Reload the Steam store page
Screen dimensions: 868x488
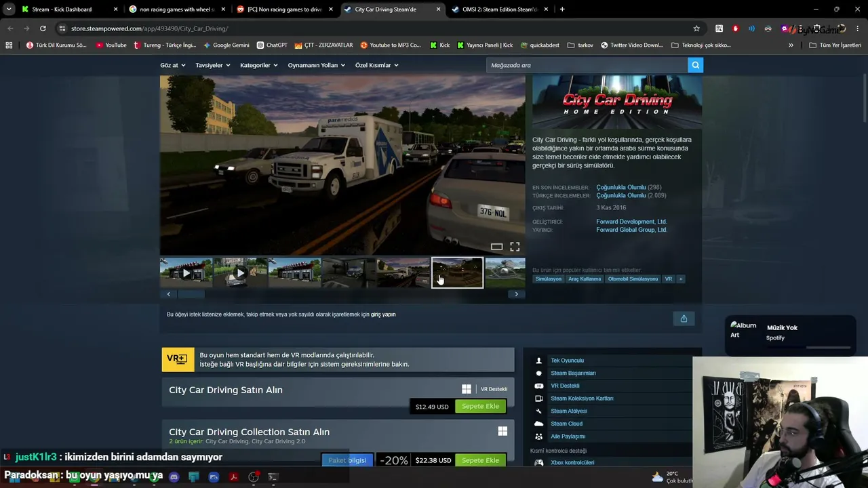click(x=43, y=28)
